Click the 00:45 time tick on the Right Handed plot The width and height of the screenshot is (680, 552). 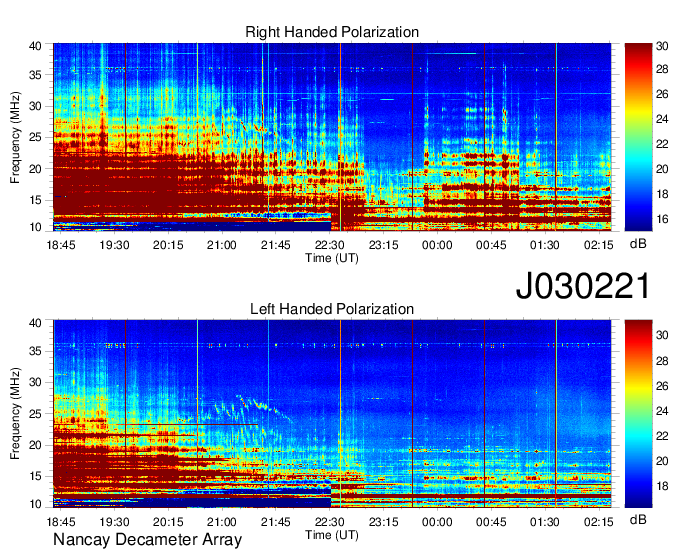[491, 245]
